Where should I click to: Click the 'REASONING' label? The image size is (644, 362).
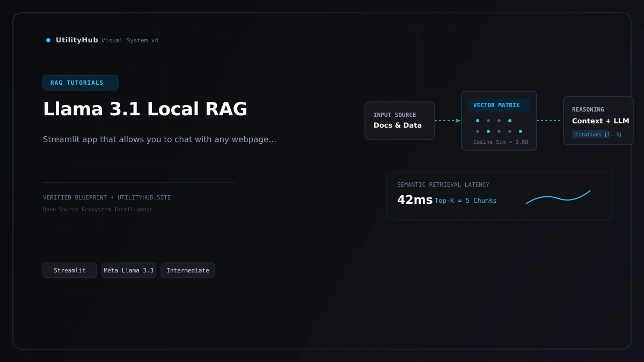588,109
